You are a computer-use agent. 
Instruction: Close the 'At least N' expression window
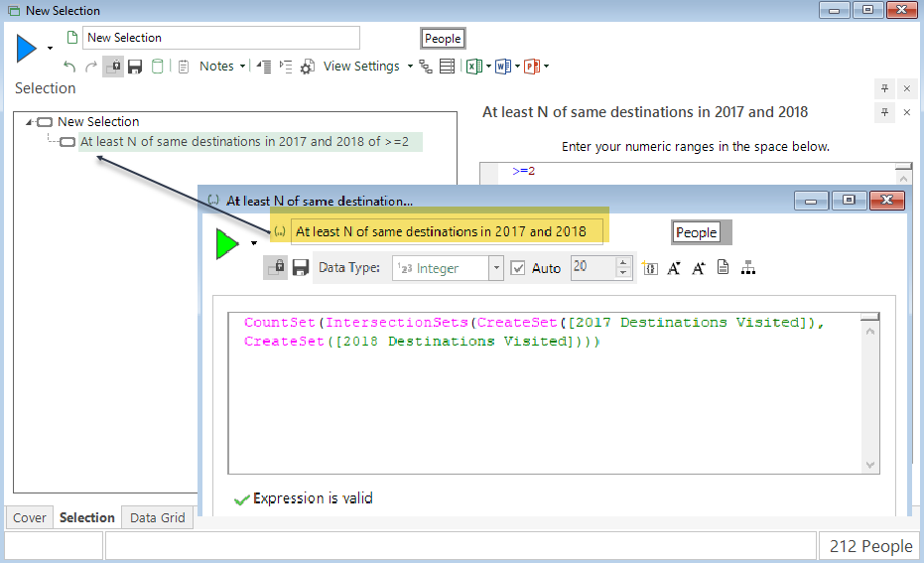(x=887, y=201)
